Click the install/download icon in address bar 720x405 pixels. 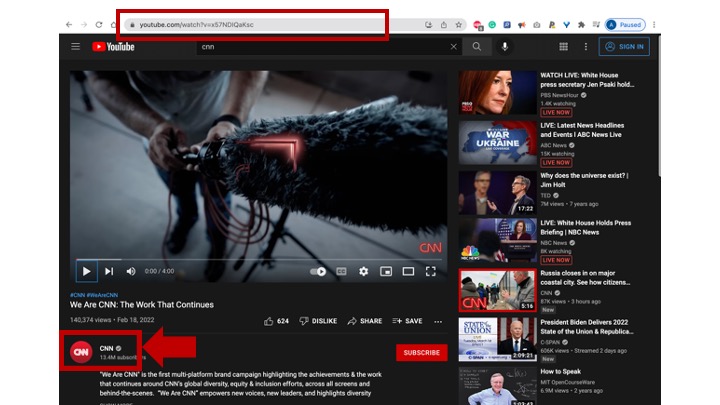pos(428,25)
